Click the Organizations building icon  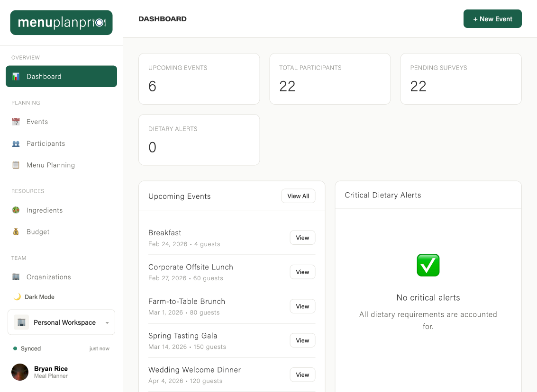tap(16, 277)
